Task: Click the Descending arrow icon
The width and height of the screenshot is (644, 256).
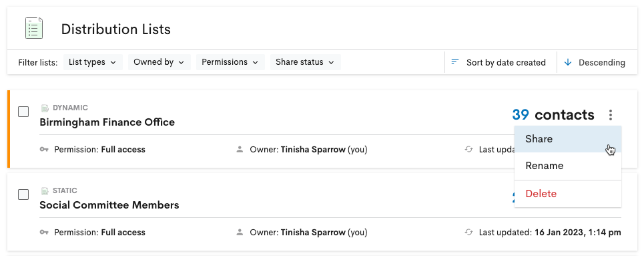Action: coord(568,63)
